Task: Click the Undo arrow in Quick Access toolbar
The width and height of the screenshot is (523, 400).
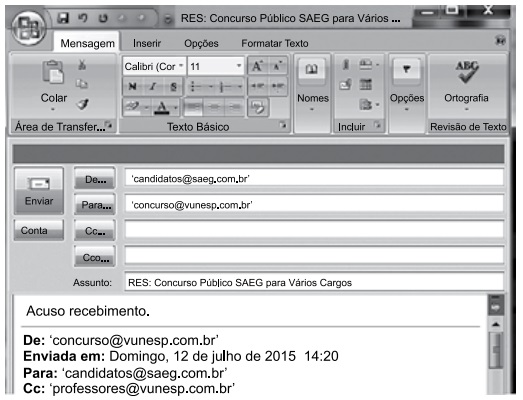Action: click(82, 18)
